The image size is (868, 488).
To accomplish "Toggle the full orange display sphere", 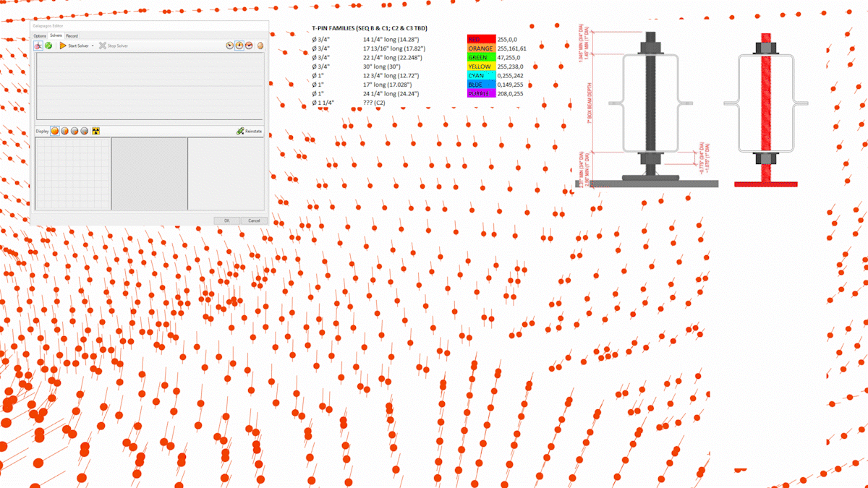I will (54, 132).
